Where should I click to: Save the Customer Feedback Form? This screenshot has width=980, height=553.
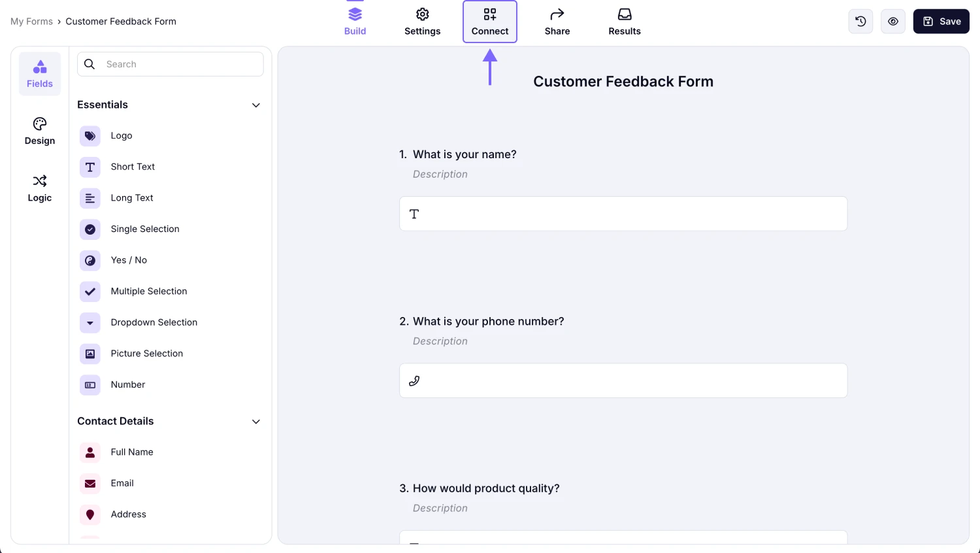[x=941, y=21]
